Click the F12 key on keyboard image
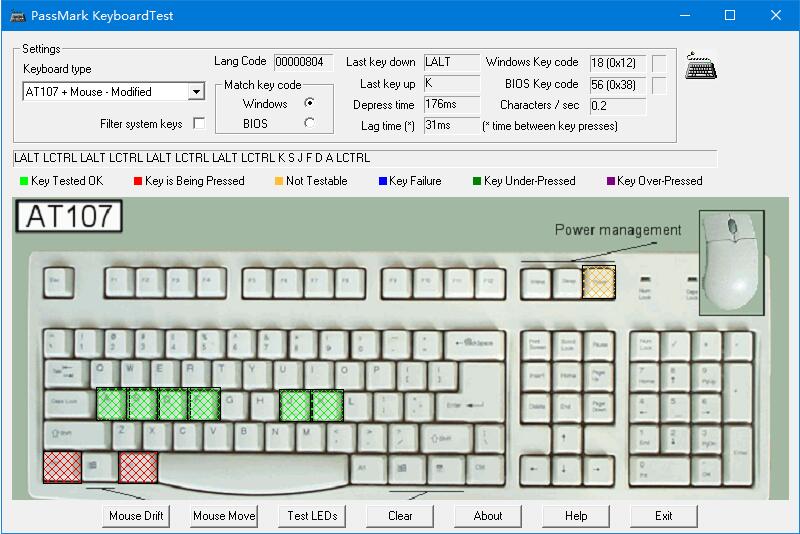 click(x=489, y=283)
